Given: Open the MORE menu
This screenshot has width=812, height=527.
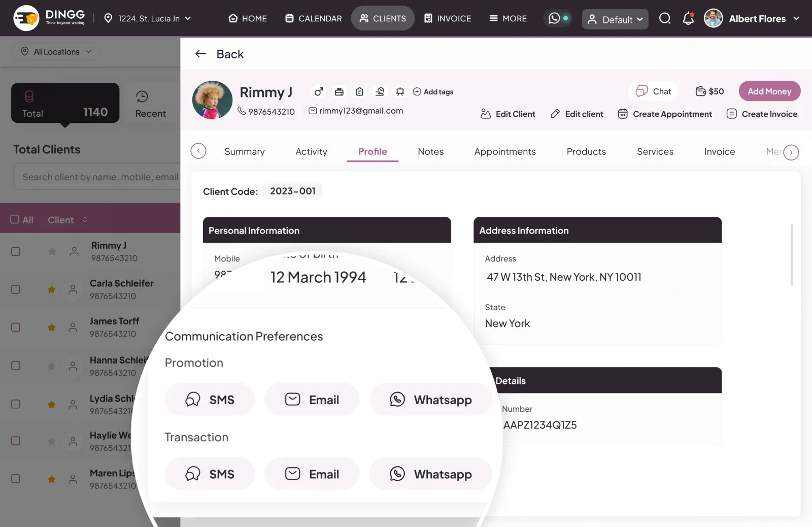Looking at the screenshot, I should click(508, 18).
